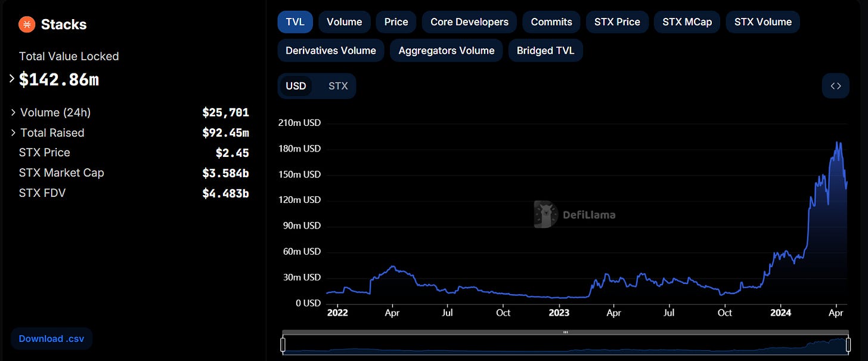Click the STX FDV label
This screenshot has height=361, width=868.
coord(42,193)
